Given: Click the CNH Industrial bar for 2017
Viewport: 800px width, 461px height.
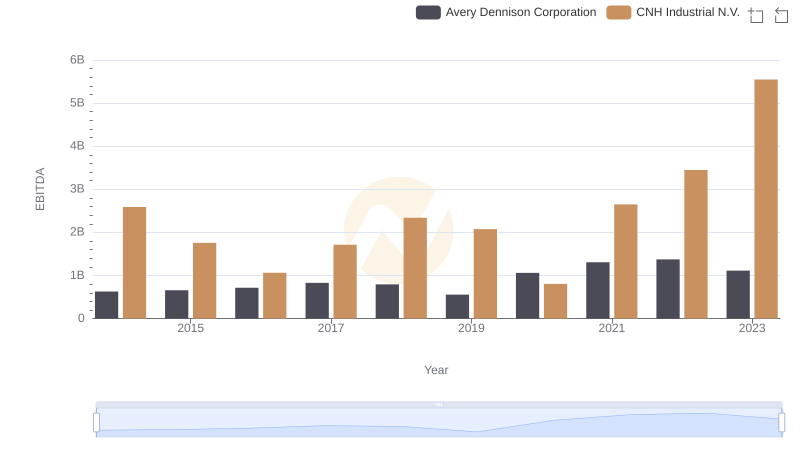Looking at the screenshot, I should click(345, 281).
